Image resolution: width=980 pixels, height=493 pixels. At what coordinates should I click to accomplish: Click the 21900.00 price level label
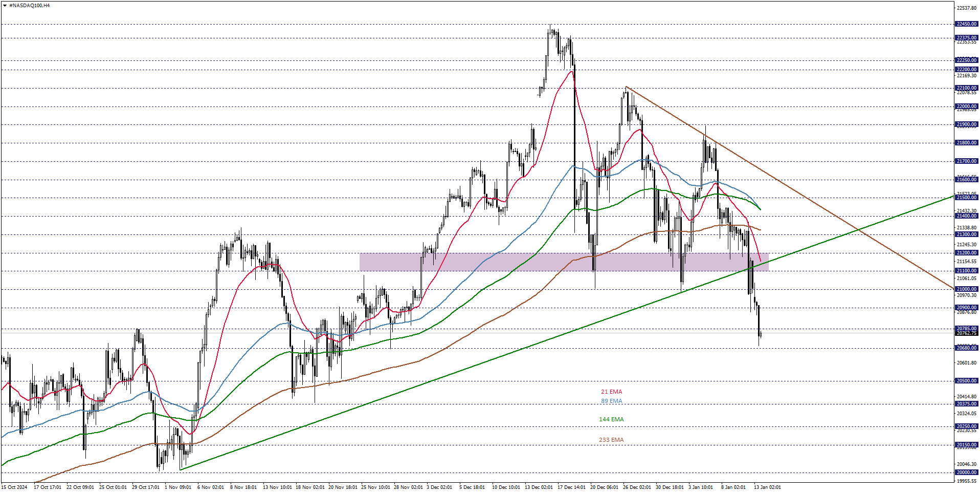[966, 124]
